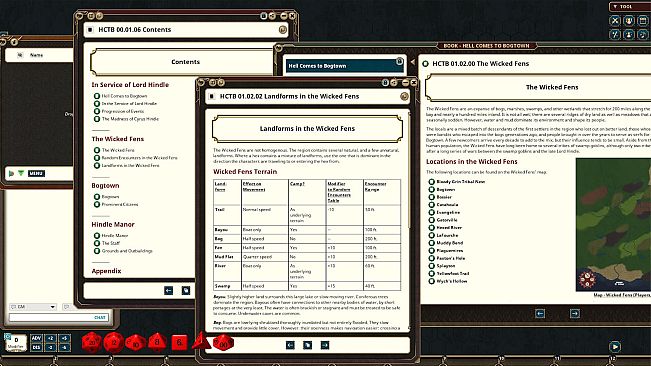The image size is (651, 366).
Task: Open index page from Landforms window footer
Action: (x=307, y=345)
